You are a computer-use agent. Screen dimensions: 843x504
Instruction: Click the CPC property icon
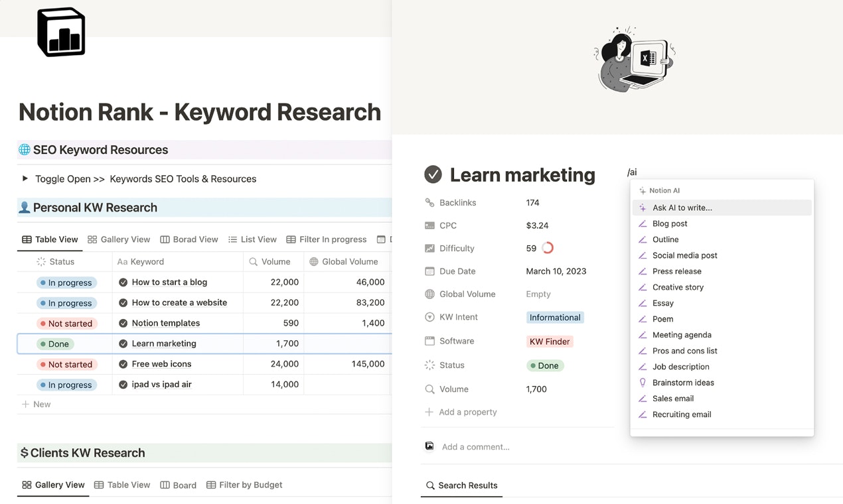(429, 225)
